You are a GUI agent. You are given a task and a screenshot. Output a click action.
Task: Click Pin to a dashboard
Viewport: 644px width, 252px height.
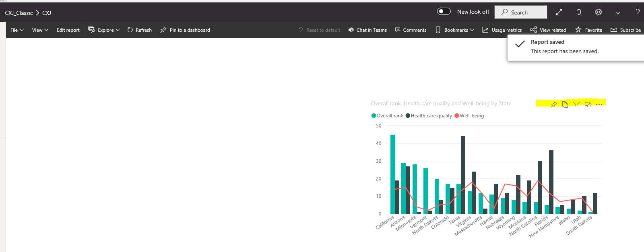(185, 30)
